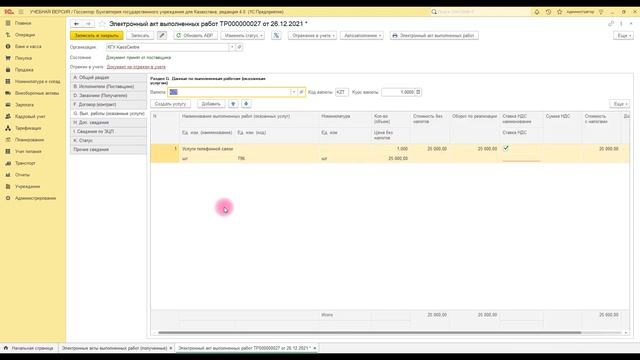This screenshot has height=360, width=640.
Task: Switch to the K. Статус tab
Action: [109, 140]
